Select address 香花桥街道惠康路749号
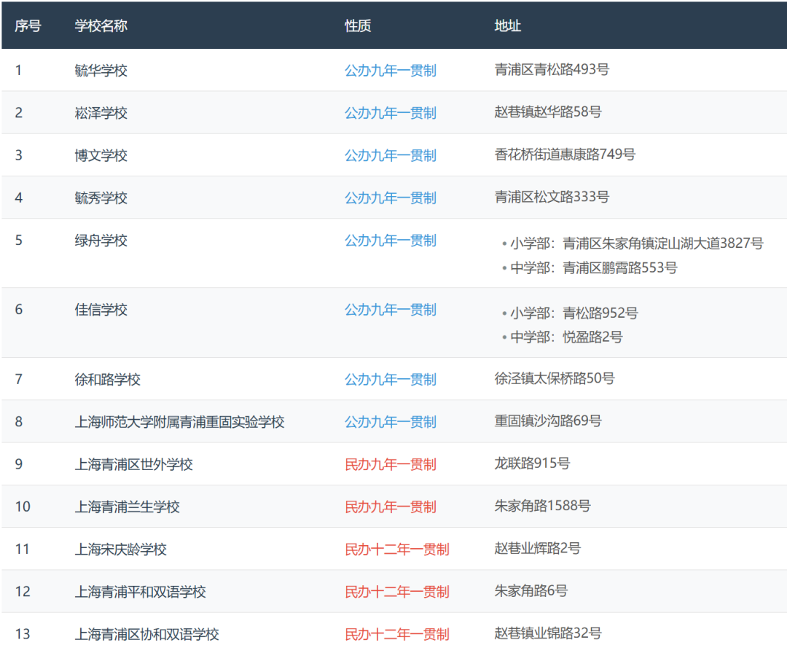This screenshot has width=787, height=672. point(565,154)
